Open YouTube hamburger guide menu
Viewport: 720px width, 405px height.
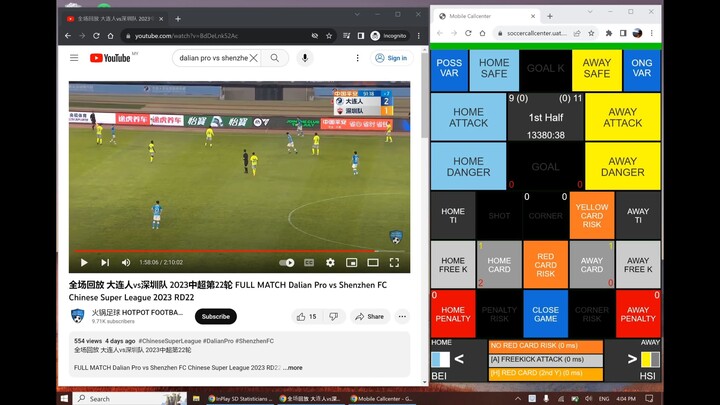(74, 58)
